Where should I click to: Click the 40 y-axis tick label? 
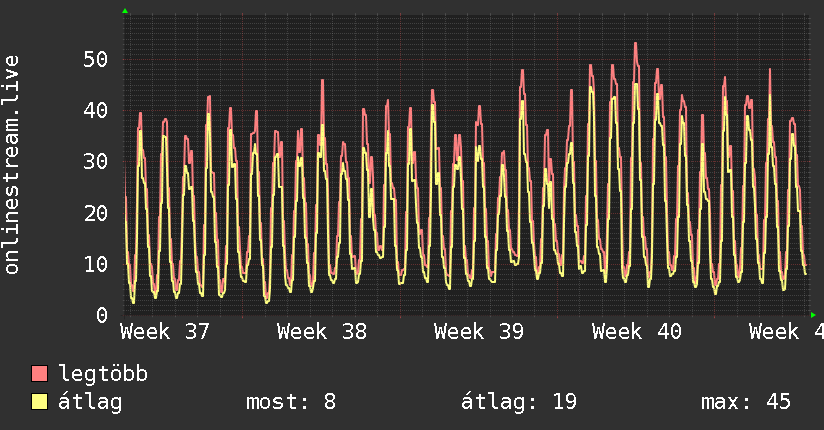pyautogui.click(x=96, y=110)
